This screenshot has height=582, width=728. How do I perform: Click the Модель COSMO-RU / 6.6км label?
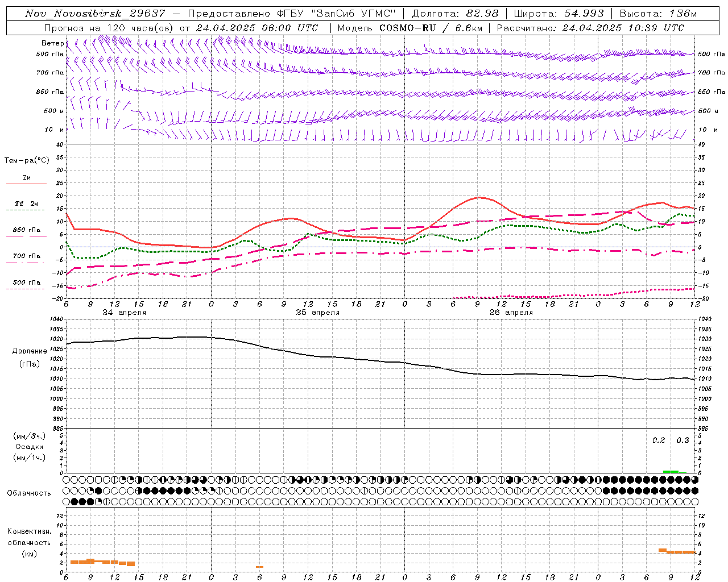click(409, 28)
